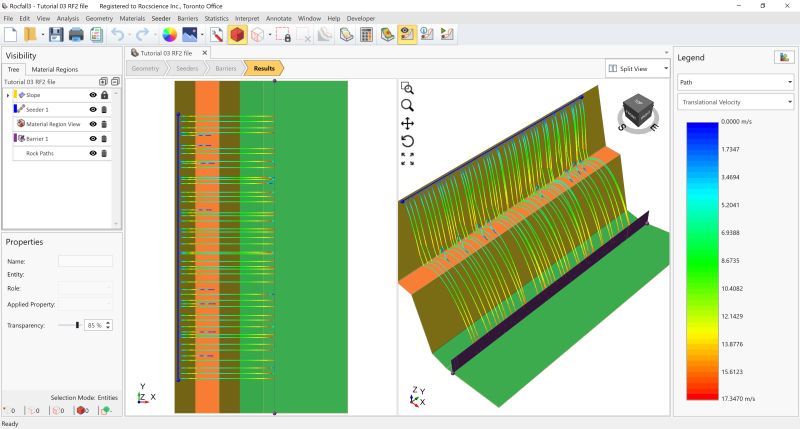Image resolution: width=800 pixels, height=429 pixels.
Task: Switch to the Material Regions tab
Action: point(55,69)
